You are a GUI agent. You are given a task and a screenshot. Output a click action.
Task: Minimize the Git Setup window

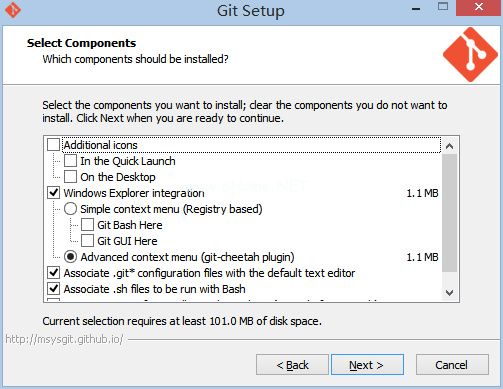point(416,8)
